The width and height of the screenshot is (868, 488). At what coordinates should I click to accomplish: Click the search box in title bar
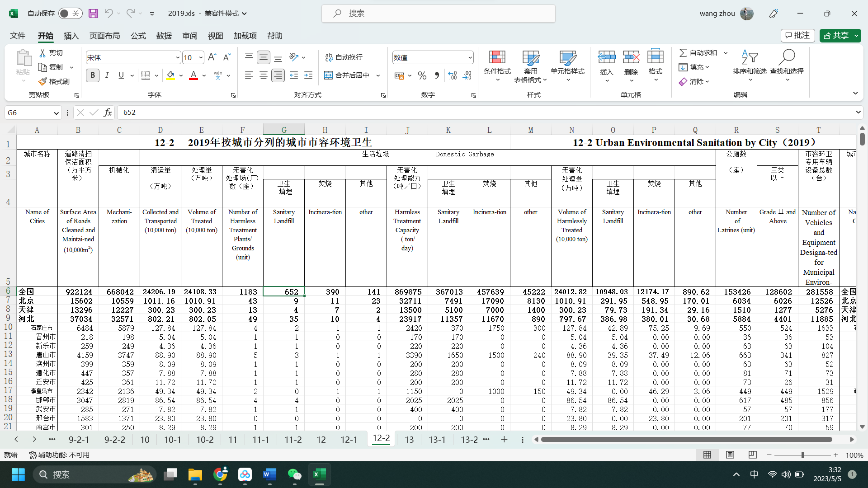pos(438,14)
